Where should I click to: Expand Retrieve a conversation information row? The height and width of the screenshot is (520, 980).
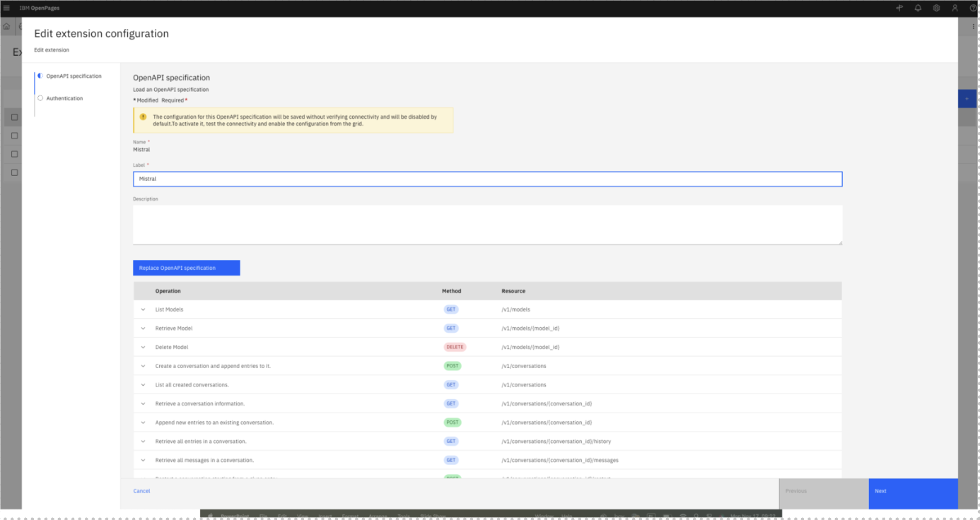(x=143, y=403)
